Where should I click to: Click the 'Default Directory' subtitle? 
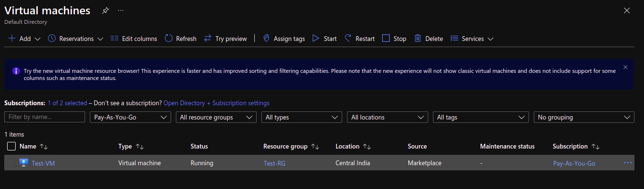[x=26, y=22]
